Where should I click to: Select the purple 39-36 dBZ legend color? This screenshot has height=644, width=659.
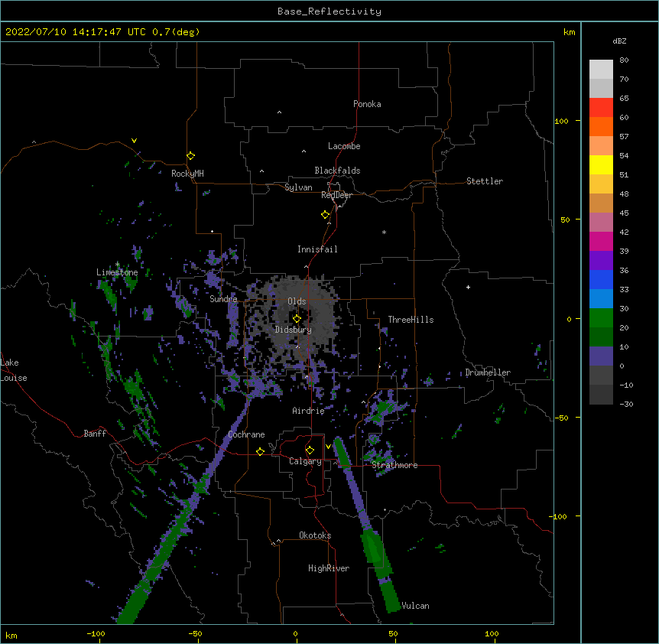pos(601,260)
